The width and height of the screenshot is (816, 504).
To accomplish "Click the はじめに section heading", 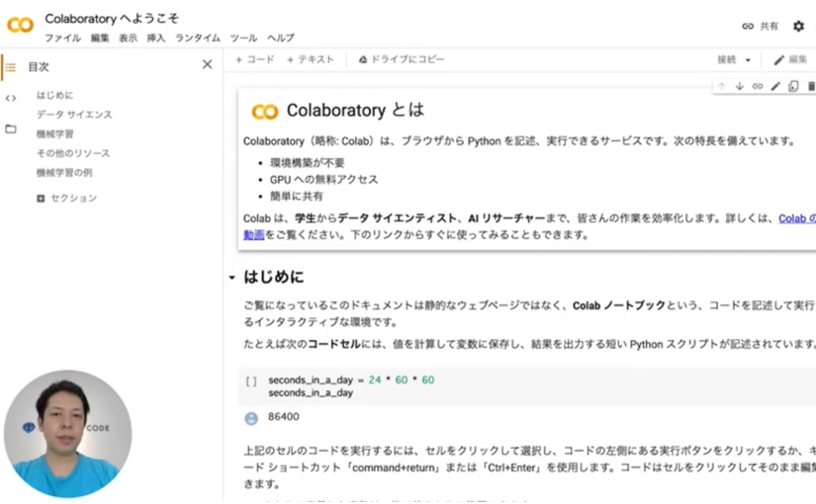I will pos(274,277).
